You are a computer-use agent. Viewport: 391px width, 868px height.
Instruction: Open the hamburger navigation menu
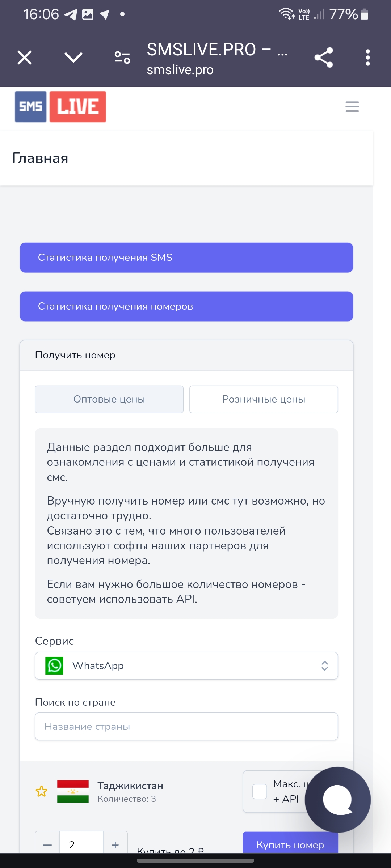(352, 107)
